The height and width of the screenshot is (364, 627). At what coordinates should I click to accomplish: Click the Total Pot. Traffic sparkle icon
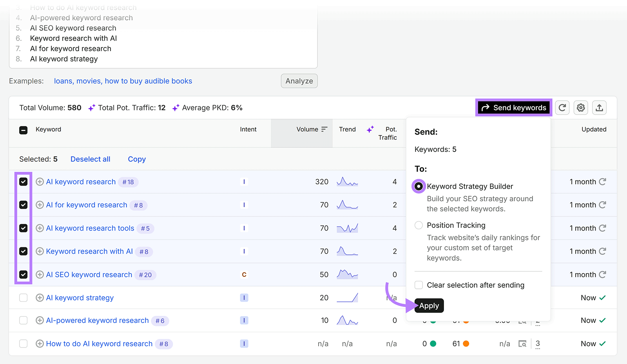point(92,108)
